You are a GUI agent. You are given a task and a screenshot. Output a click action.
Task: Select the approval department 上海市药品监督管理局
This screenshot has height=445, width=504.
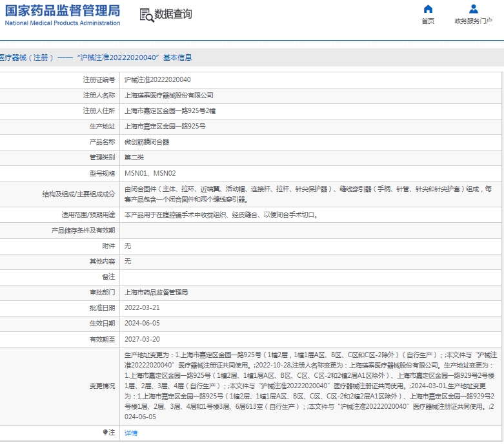tap(156, 292)
